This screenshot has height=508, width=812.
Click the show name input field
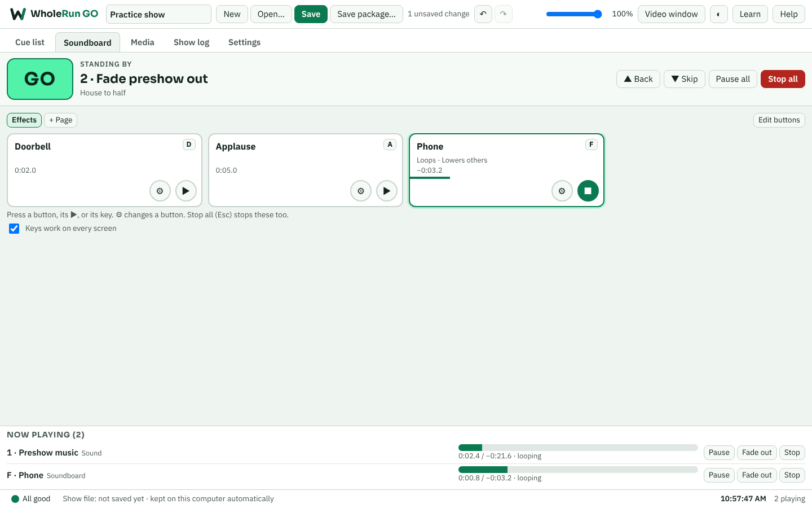coord(158,14)
